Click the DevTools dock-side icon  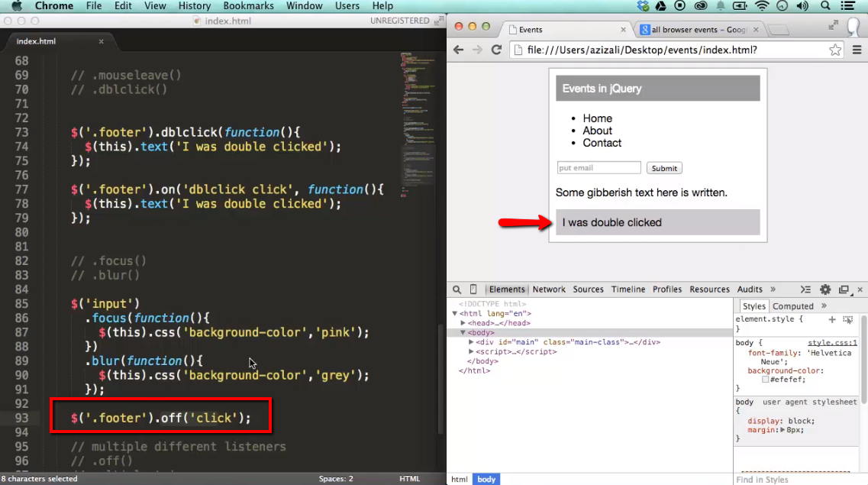pos(844,289)
